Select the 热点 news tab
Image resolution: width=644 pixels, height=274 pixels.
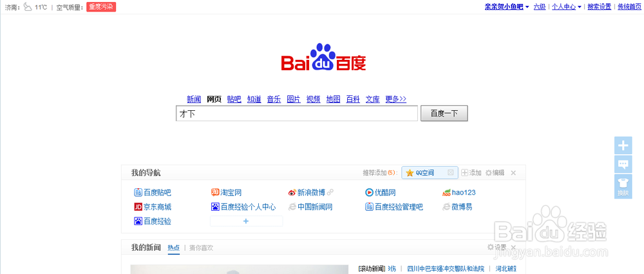174,248
